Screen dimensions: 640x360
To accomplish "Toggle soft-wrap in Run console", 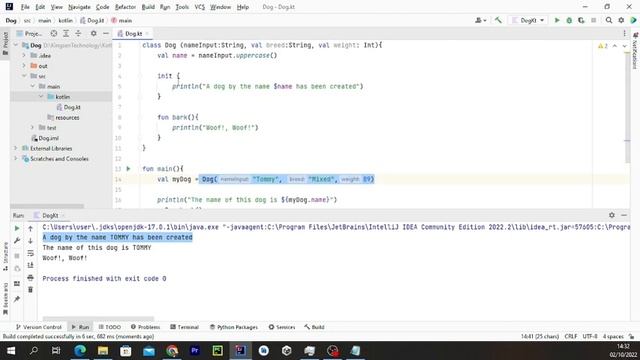I will (x=30, y=253).
